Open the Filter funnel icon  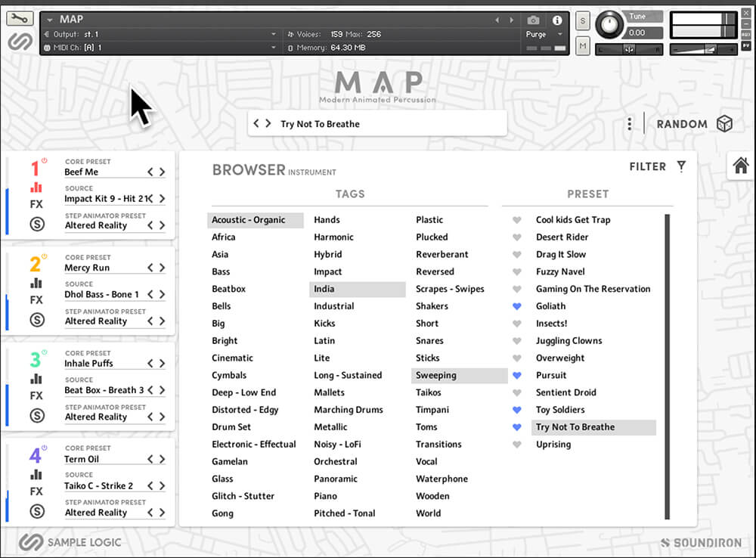click(681, 166)
